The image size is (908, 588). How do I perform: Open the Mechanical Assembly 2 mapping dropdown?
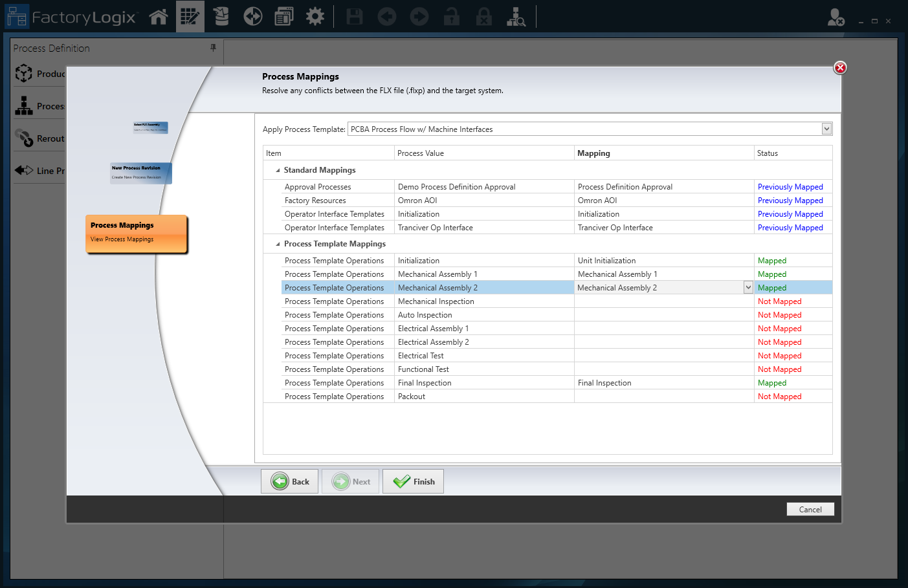click(x=747, y=287)
